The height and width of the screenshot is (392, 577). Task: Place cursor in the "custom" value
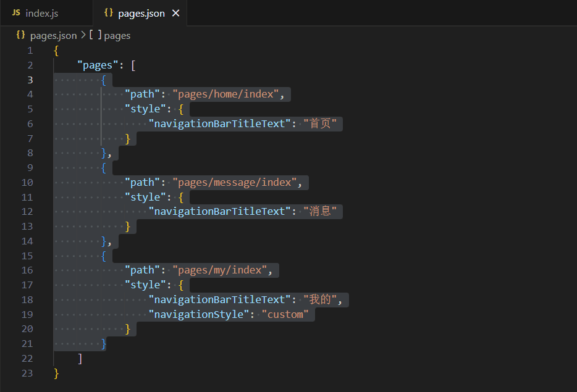coord(285,314)
